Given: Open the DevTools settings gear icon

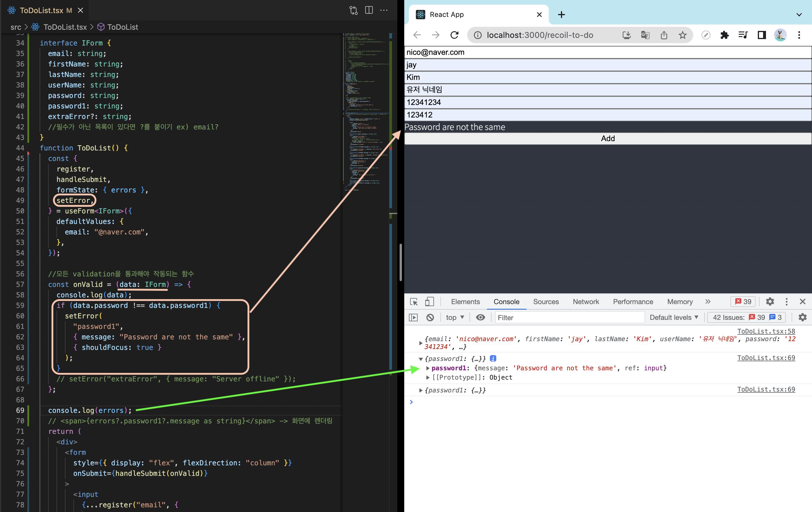Looking at the screenshot, I should 770,301.
